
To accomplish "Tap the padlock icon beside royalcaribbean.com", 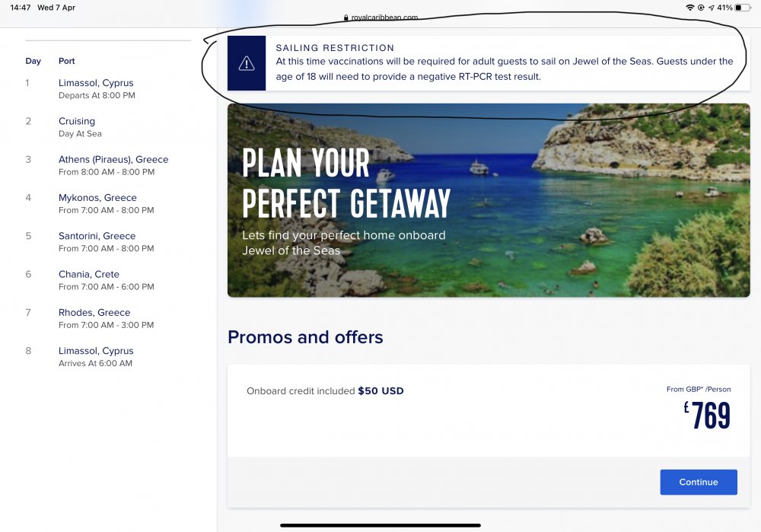I will [346, 18].
